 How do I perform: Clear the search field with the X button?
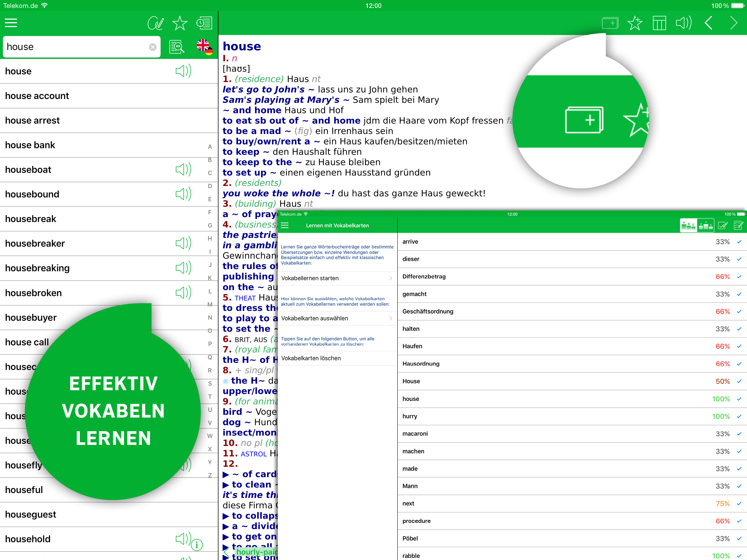pos(153,47)
